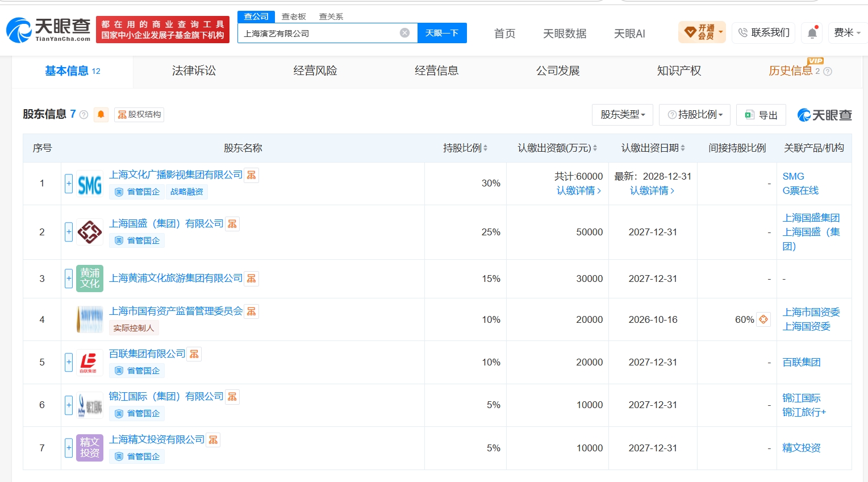The height and width of the screenshot is (482, 868).
Task: Open equity structure icon for 上海文化广播影视集团有限公司
Action: pyautogui.click(x=251, y=175)
